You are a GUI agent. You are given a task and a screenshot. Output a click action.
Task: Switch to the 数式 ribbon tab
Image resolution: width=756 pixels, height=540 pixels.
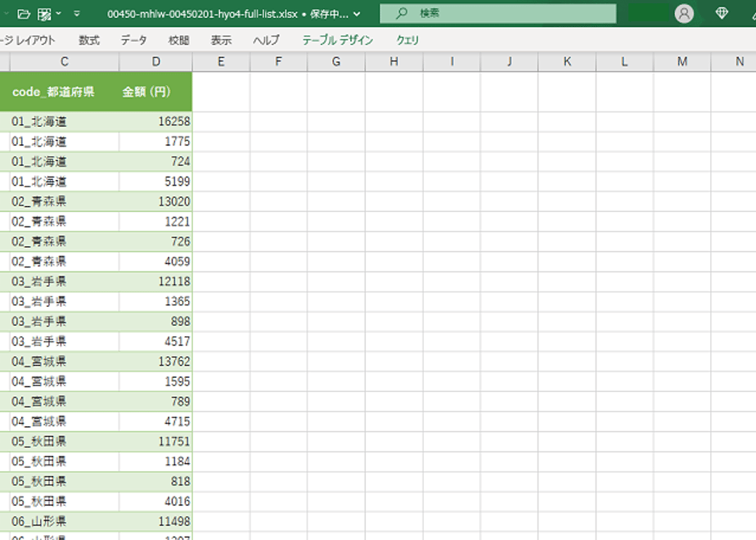pos(89,41)
